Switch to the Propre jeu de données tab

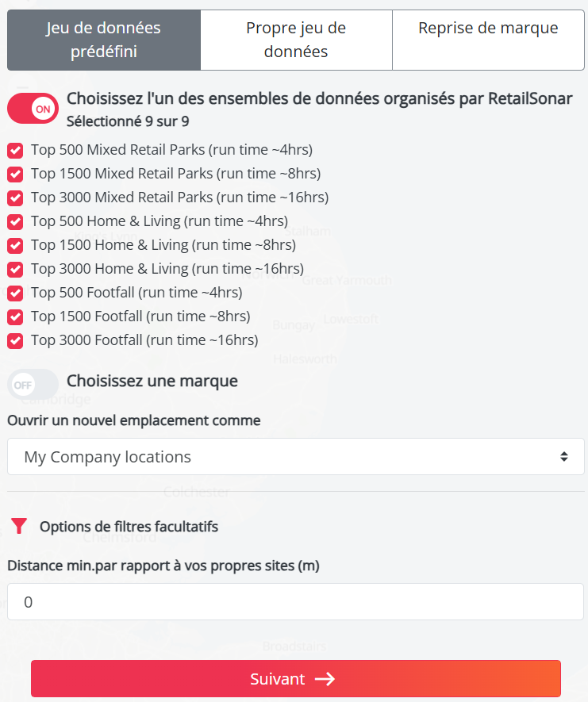(x=296, y=40)
